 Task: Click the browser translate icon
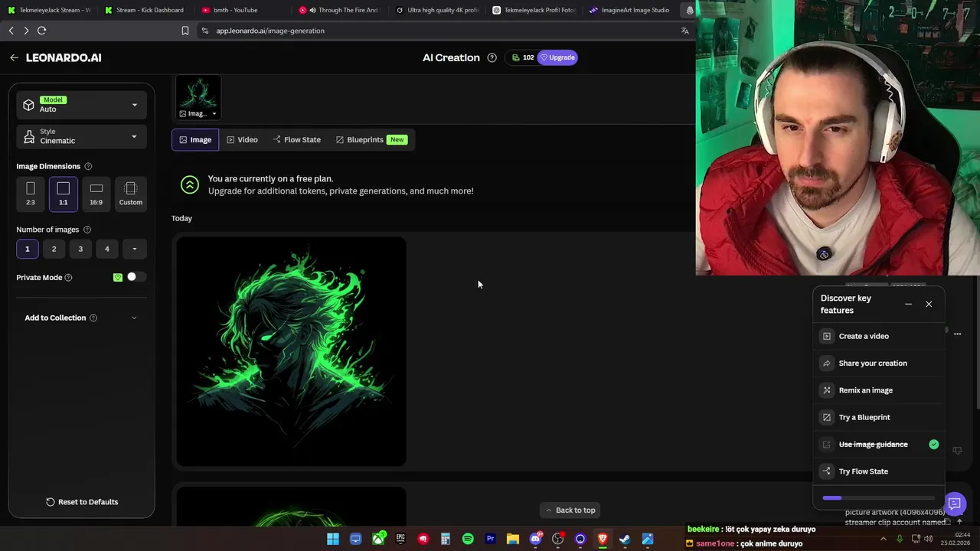click(685, 31)
